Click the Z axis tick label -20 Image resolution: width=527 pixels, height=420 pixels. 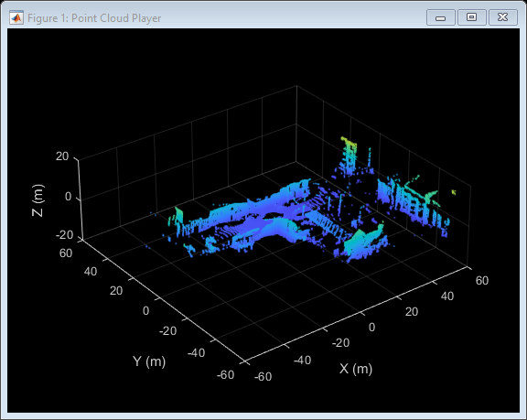click(65, 234)
